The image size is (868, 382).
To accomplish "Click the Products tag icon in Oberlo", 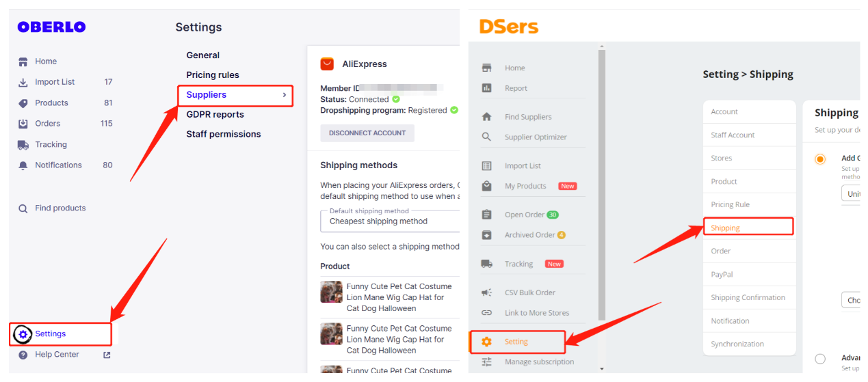I will 23,103.
